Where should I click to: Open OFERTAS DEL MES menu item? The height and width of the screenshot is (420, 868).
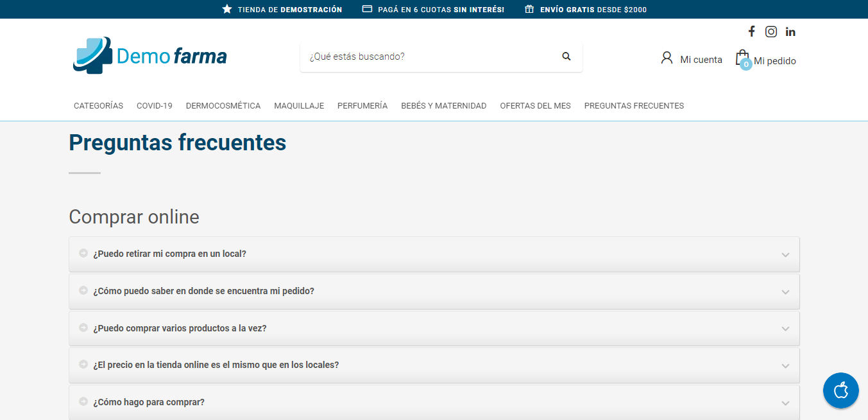(535, 106)
